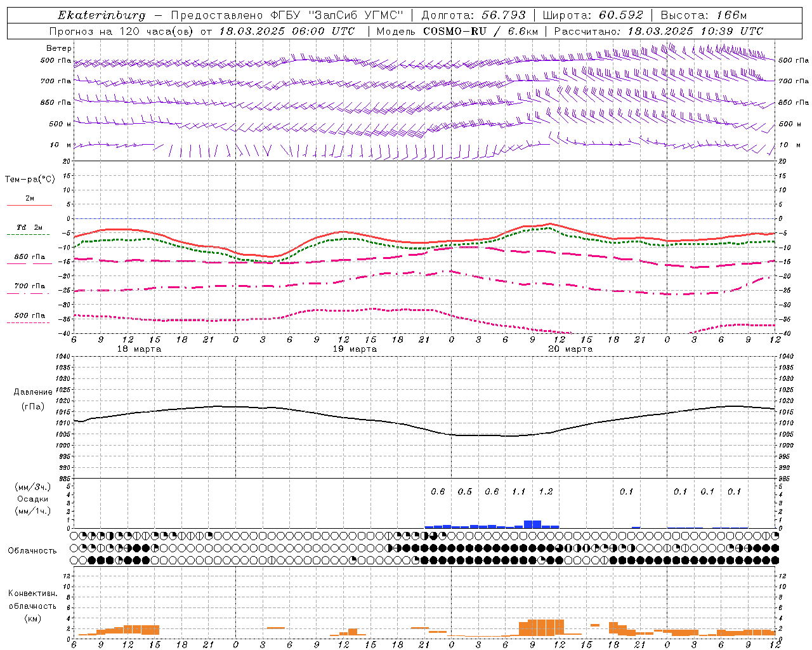Select the "1.1" three-hour precipitation value
Image resolution: width=812 pixels, height=650 pixels.
click(519, 492)
